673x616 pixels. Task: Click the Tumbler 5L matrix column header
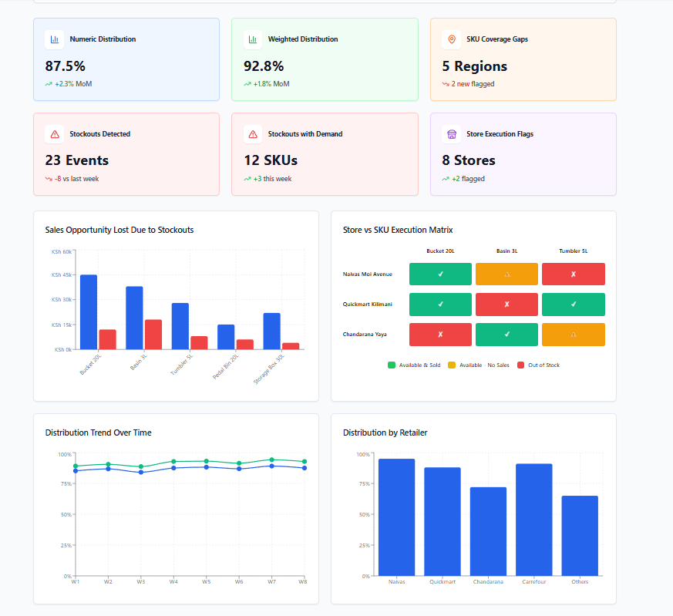(x=574, y=251)
